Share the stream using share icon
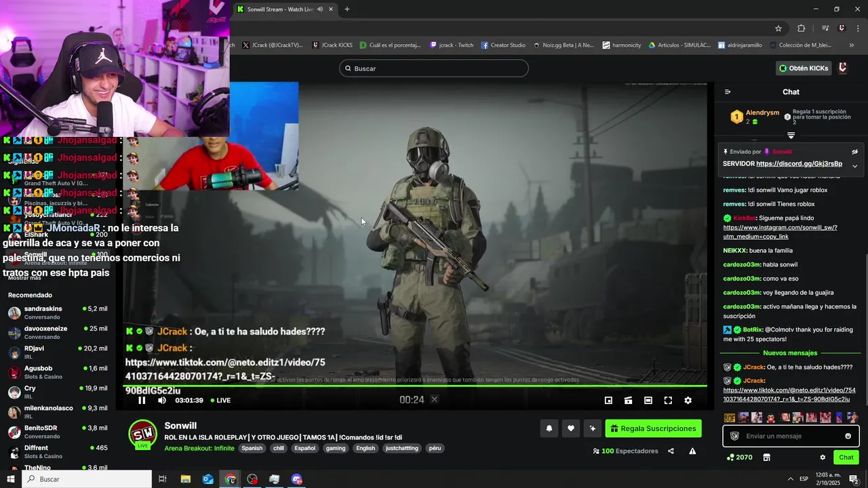 [671, 451]
